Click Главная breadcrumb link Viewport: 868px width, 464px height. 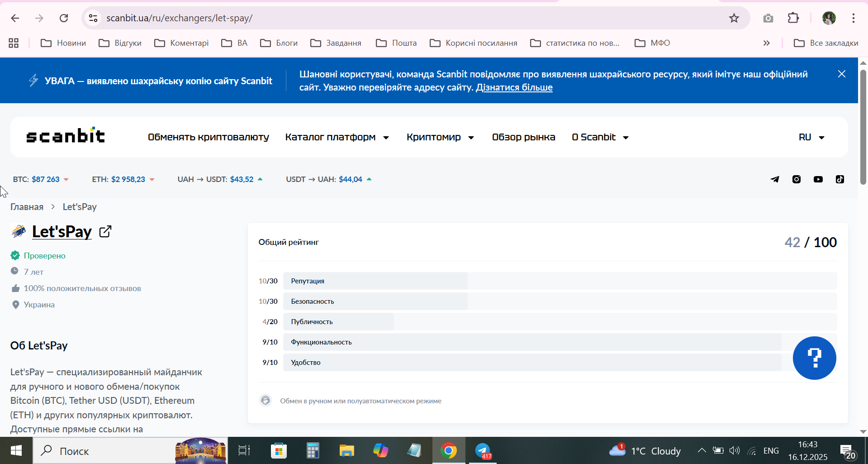point(27,207)
